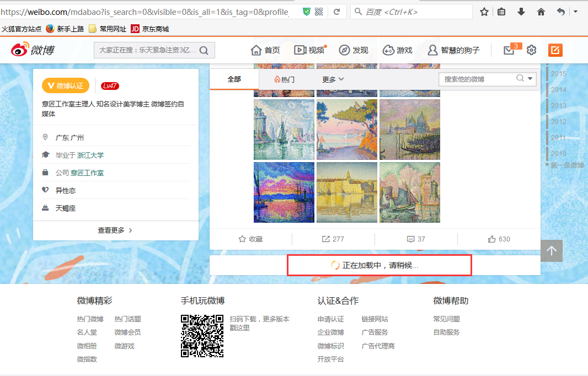Image resolution: width=588 pixels, height=376 pixels.
Task: Expand 查看更多 in profile card
Action: (x=115, y=230)
